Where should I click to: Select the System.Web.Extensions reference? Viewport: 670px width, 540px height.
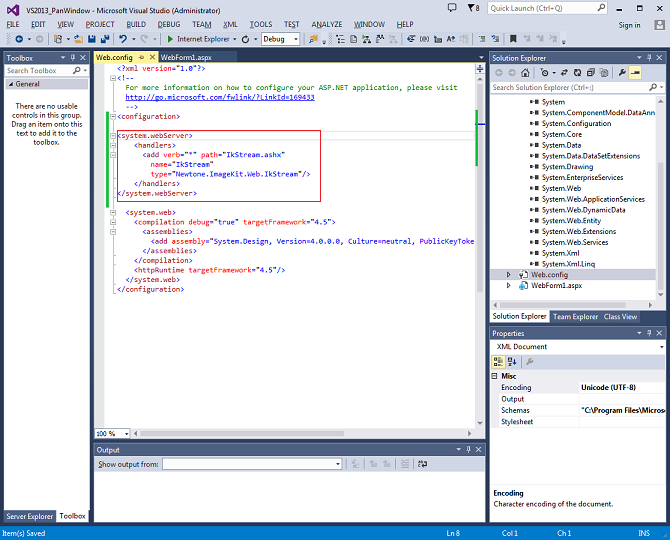(579, 232)
